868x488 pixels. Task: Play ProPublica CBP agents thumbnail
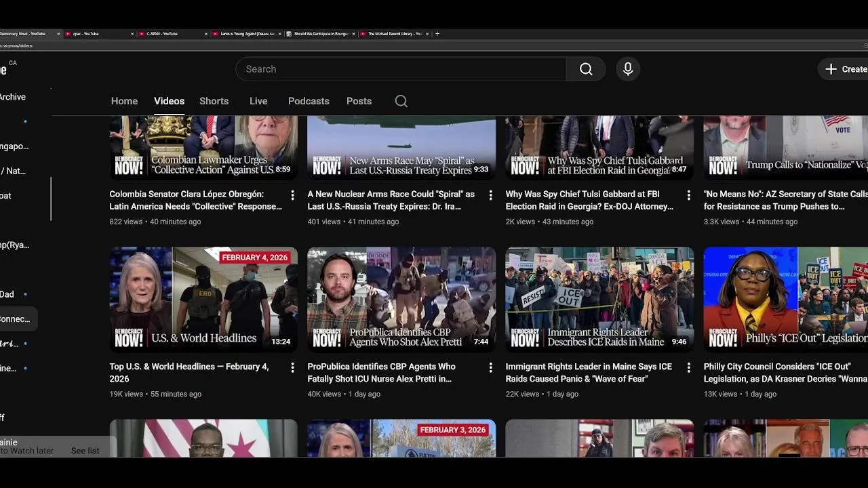pos(401,300)
